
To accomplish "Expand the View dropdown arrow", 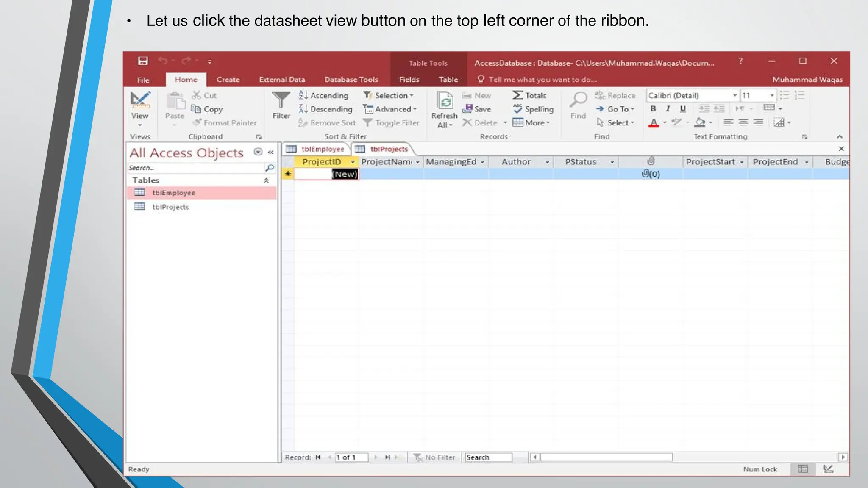I will [140, 125].
